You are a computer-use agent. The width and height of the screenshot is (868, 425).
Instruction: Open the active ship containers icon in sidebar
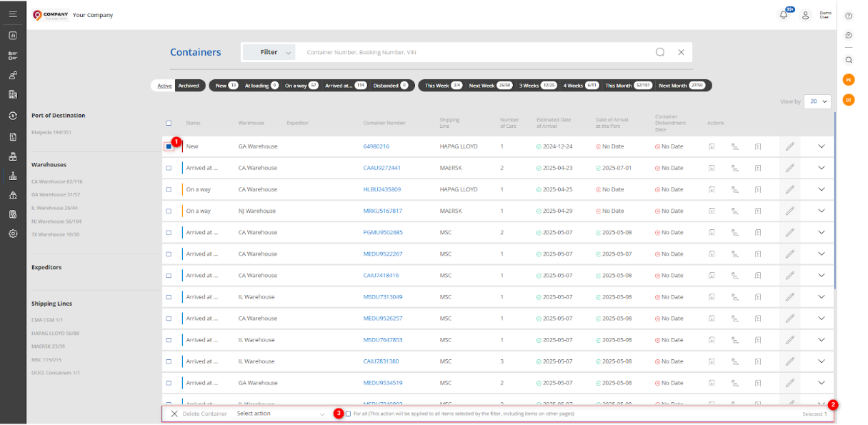(13, 176)
